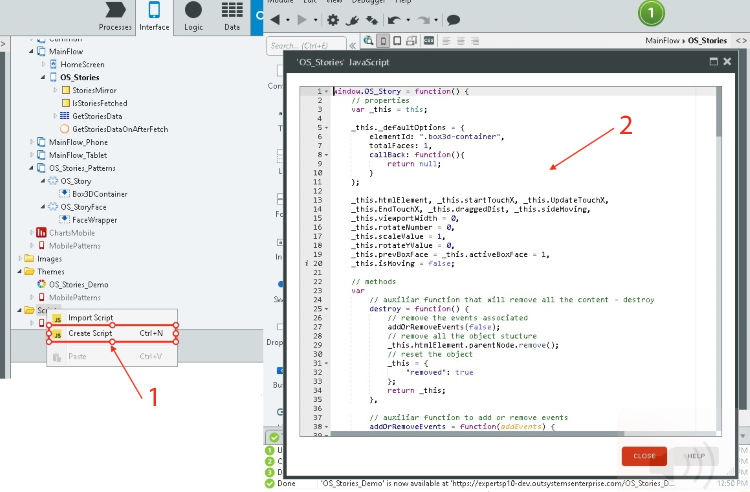Collapse the OS_Stories tree node

click(x=43, y=77)
